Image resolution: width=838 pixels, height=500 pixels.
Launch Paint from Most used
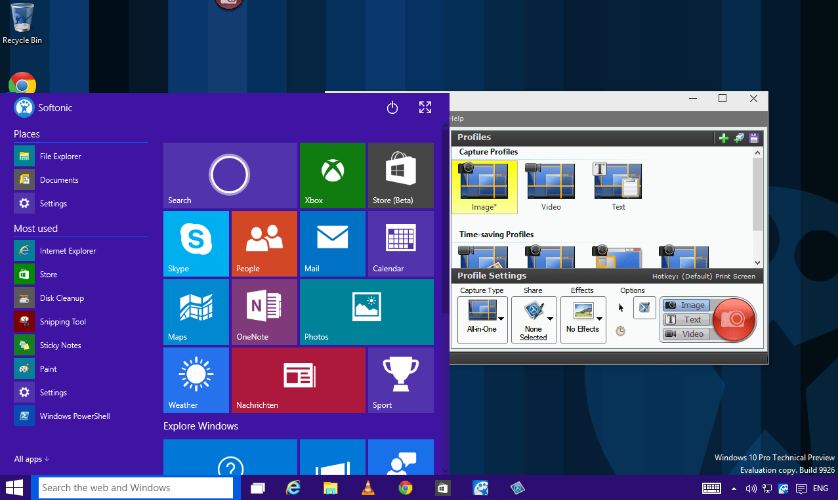point(80,369)
